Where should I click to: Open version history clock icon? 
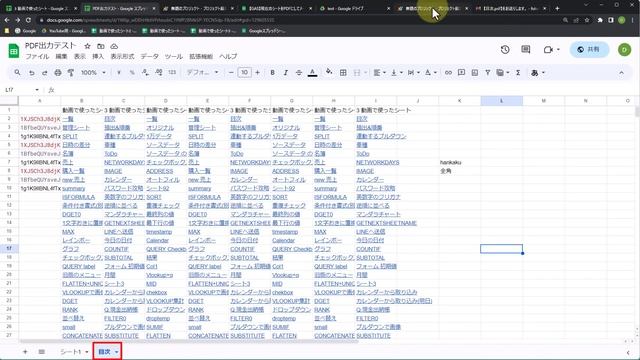coord(505,49)
